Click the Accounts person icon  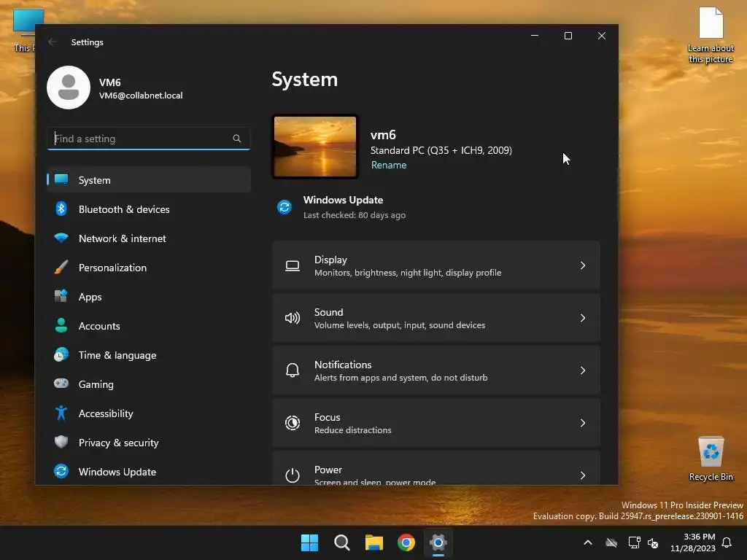[x=61, y=325]
